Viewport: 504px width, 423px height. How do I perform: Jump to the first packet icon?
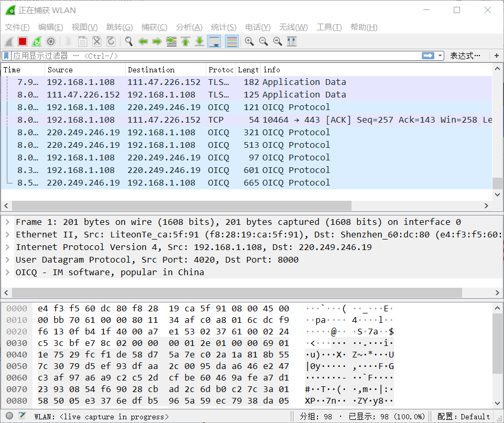pos(185,41)
